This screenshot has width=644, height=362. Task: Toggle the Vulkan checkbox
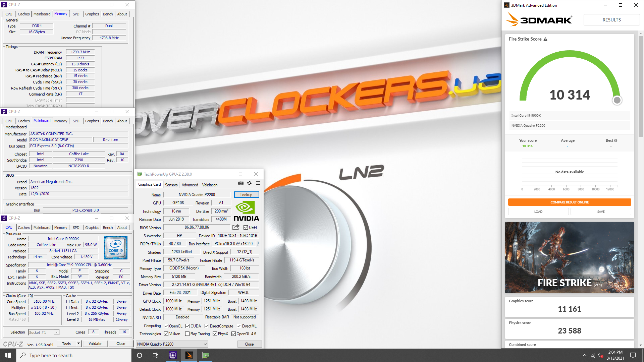166,334
